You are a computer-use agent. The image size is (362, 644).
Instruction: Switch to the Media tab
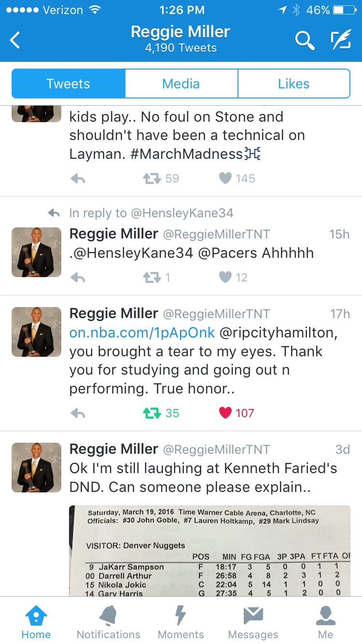point(181,84)
